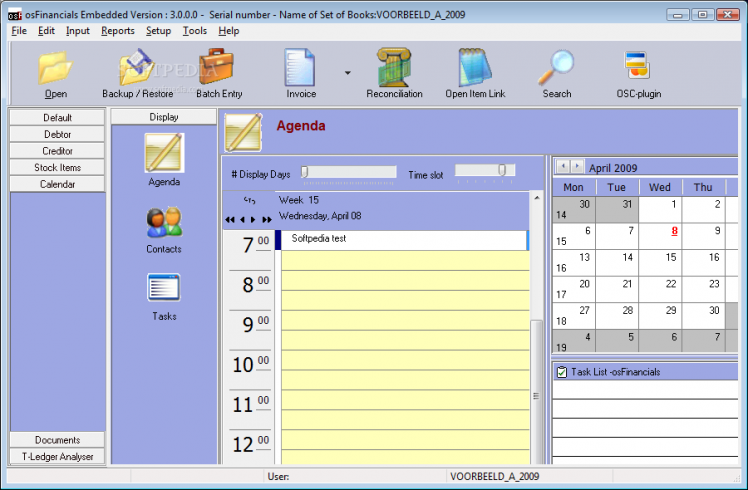Open the T-Ledger Analyser group

pos(57,457)
